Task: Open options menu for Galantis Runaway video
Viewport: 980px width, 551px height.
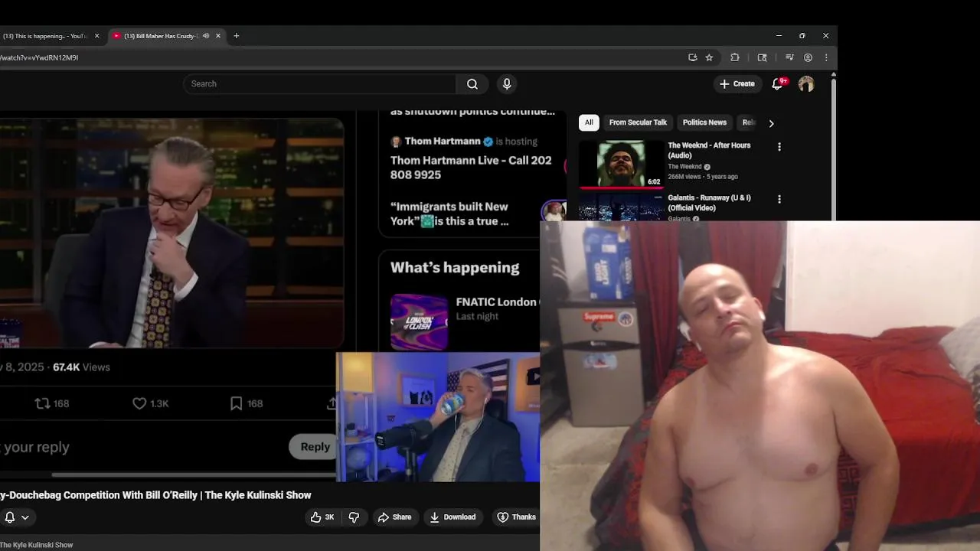Action: pos(779,199)
